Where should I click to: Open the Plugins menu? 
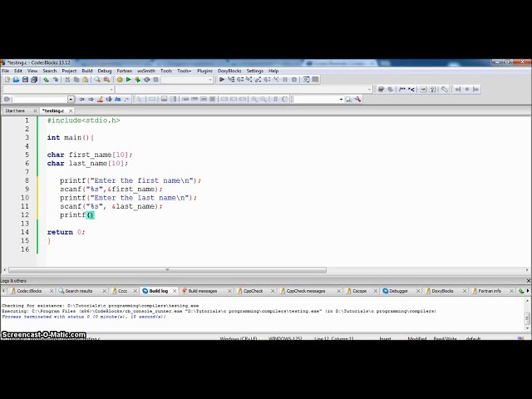click(x=204, y=71)
